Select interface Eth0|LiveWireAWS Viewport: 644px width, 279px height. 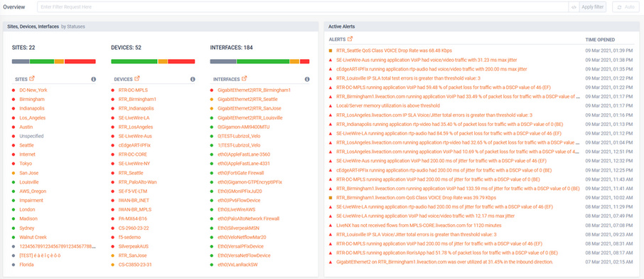[x=237, y=209]
